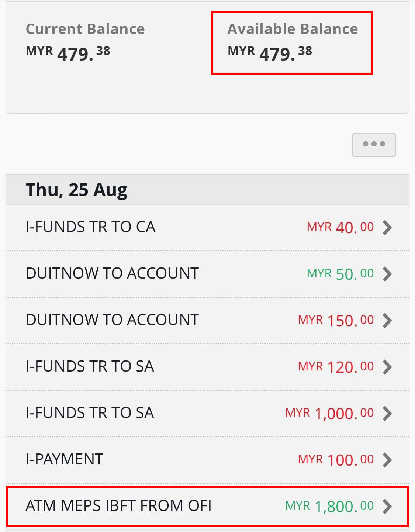Tap arrow icon next to MYR 120.00
Image resolution: width=415 pixels, height=532 pixels.
[387, 367]
